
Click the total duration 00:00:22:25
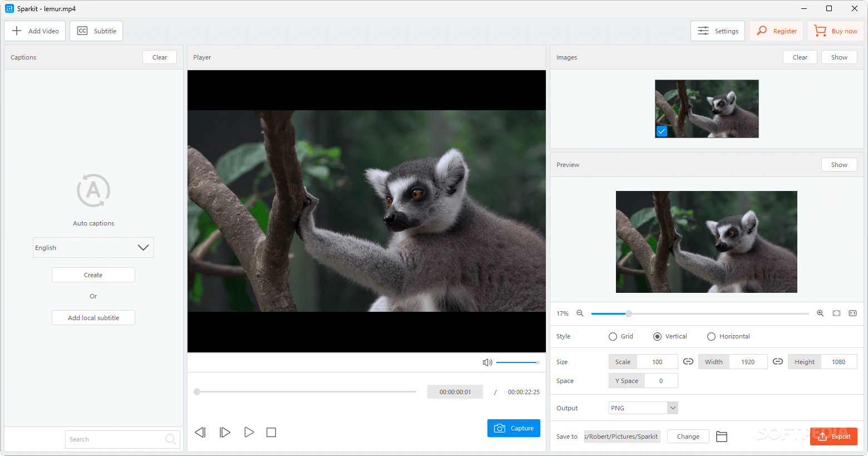tap(524, 392)
